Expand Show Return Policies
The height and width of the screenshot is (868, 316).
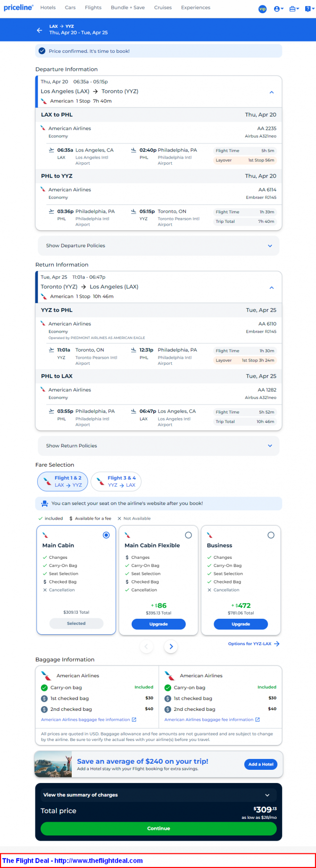click(158, 446)
